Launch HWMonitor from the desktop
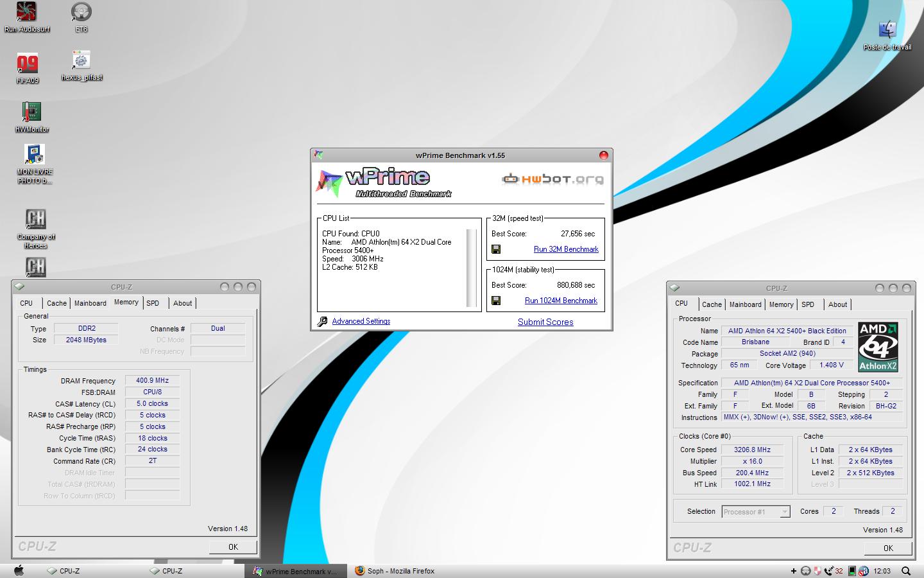The image size is (924, 578). [32, 118]
